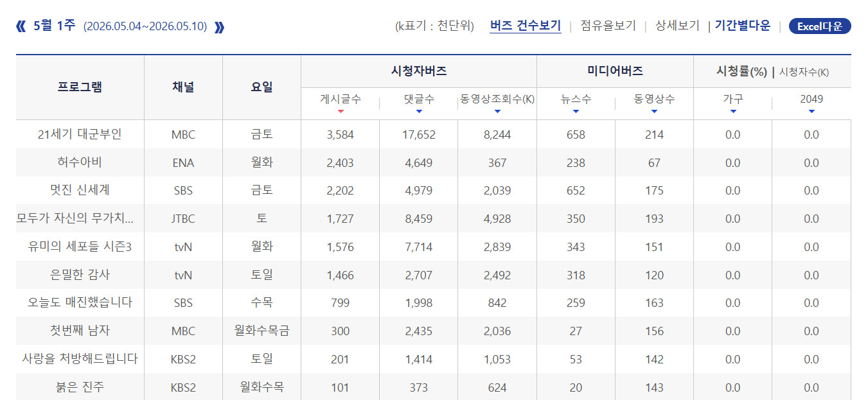Click the (k표기 : 천단위) note

[x=434, y=26]
